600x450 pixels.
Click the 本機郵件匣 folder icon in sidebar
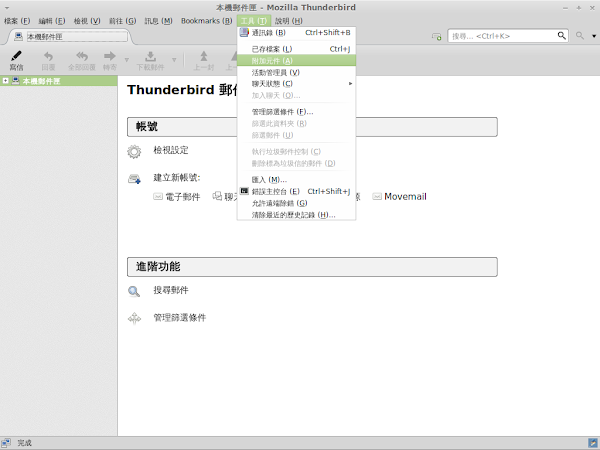pos(15,81)
